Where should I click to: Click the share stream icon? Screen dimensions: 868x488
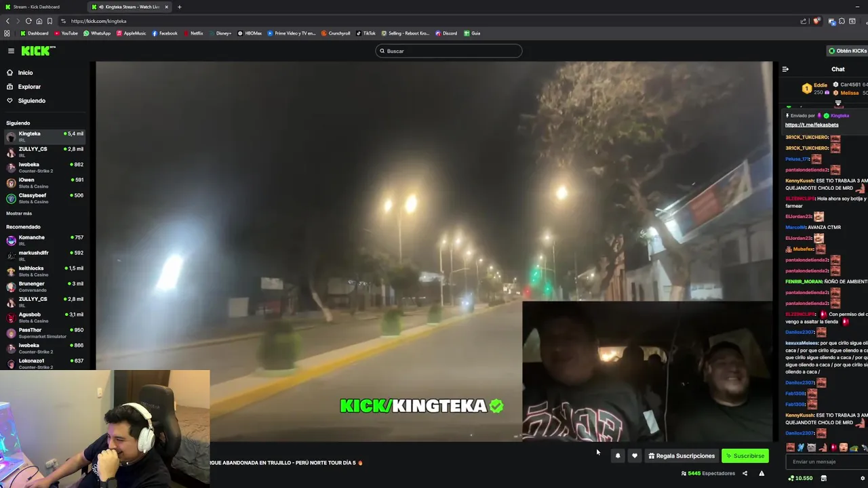(x=745, y=473)
